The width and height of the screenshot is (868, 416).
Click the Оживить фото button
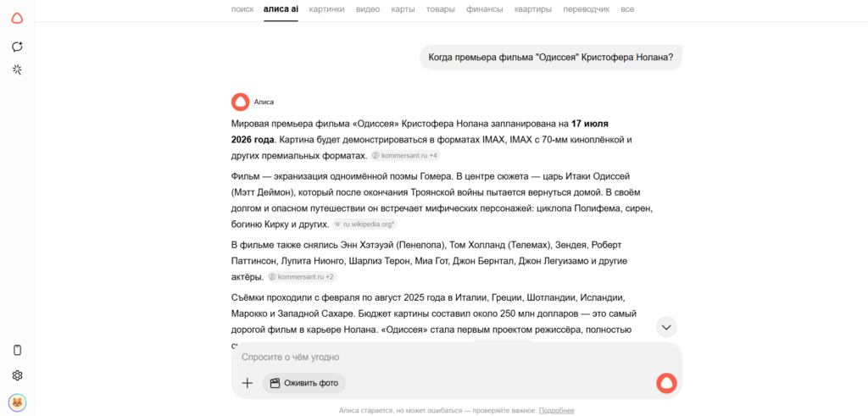pos(304,383)
